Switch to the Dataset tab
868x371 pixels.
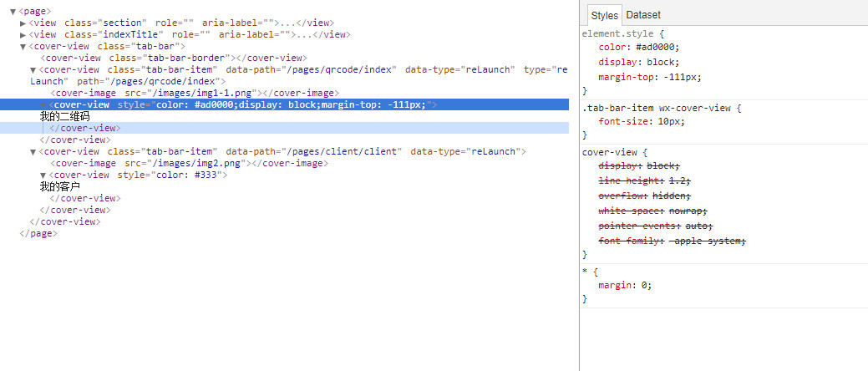[643, 15]
